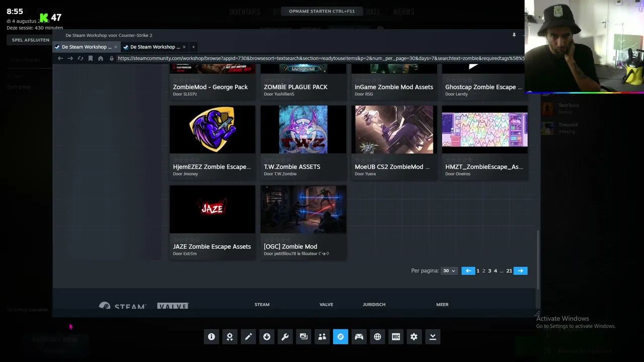The image size is (644, 362).
Task: Open the HjemEZEZ Zombie Escape thumbnail
Action: pyautogui.click(x=212, y=130)
